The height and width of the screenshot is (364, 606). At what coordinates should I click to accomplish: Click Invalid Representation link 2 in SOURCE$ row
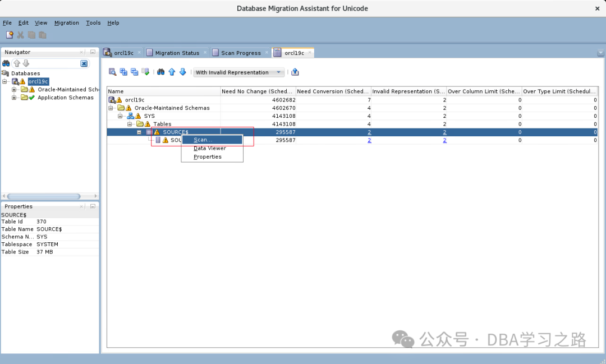pyautogui.click(x=444, y=132)
